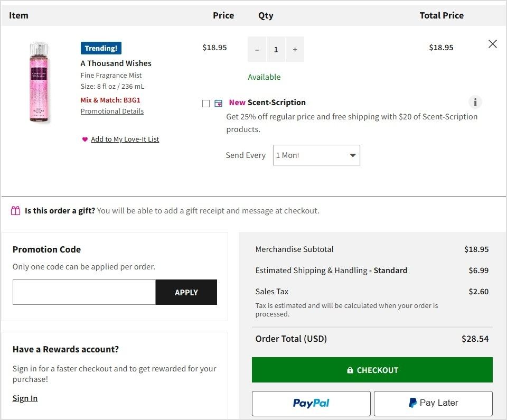Click the Have a Rewards account? heading
The image size is (507, 420).
65,349
